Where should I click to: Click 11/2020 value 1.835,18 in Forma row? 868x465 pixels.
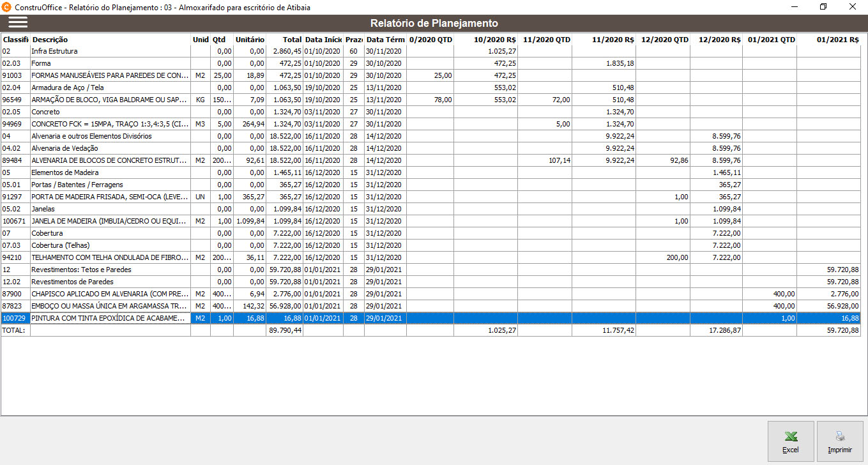click(x=620, y=63)
